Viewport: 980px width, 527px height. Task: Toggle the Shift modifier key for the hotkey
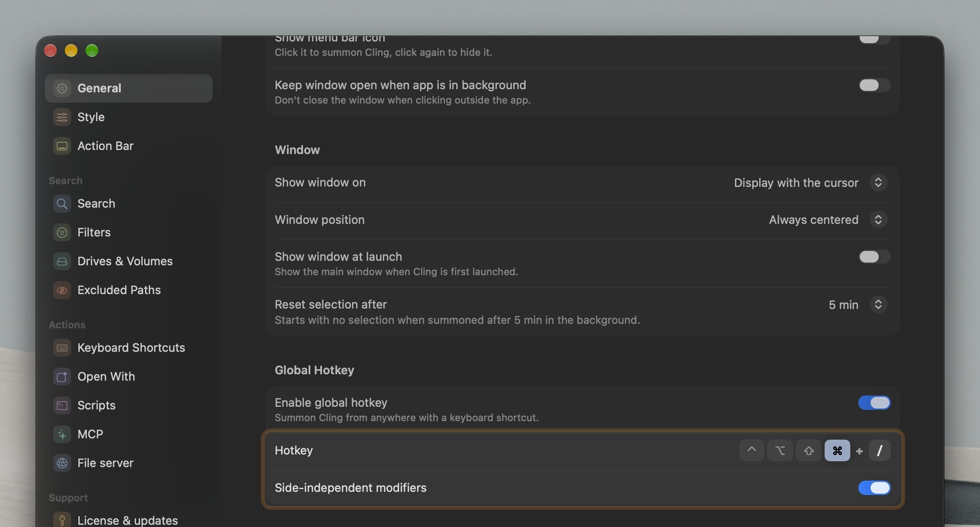tap(809, 450)
